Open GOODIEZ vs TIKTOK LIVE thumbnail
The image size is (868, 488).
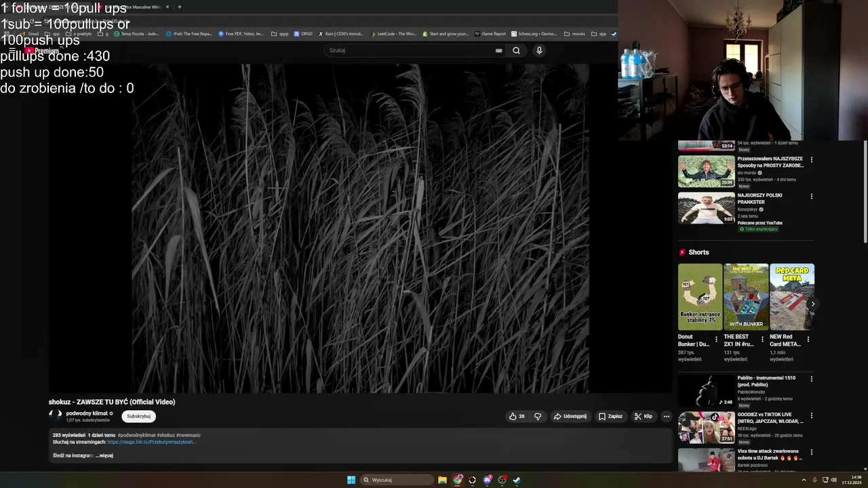[706, 427]
